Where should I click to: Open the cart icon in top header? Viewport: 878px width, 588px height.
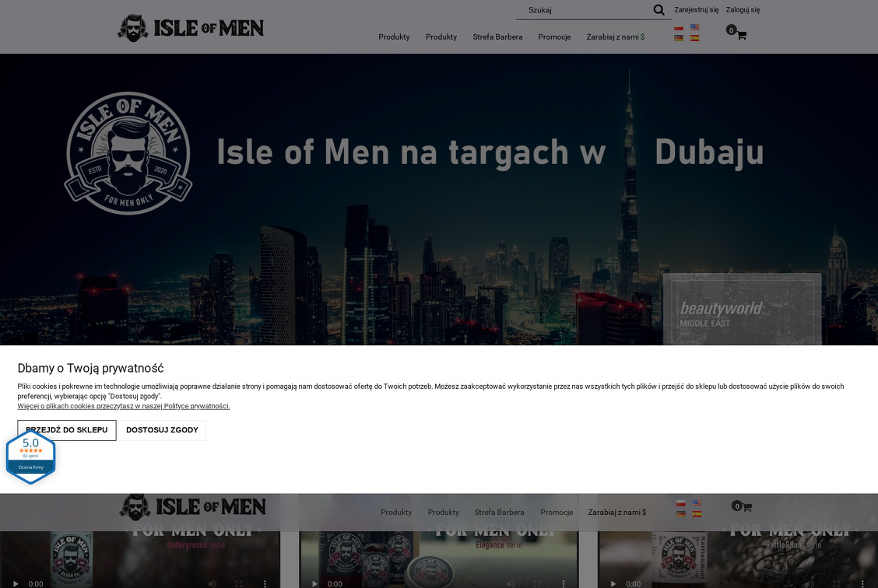[741, 35]
